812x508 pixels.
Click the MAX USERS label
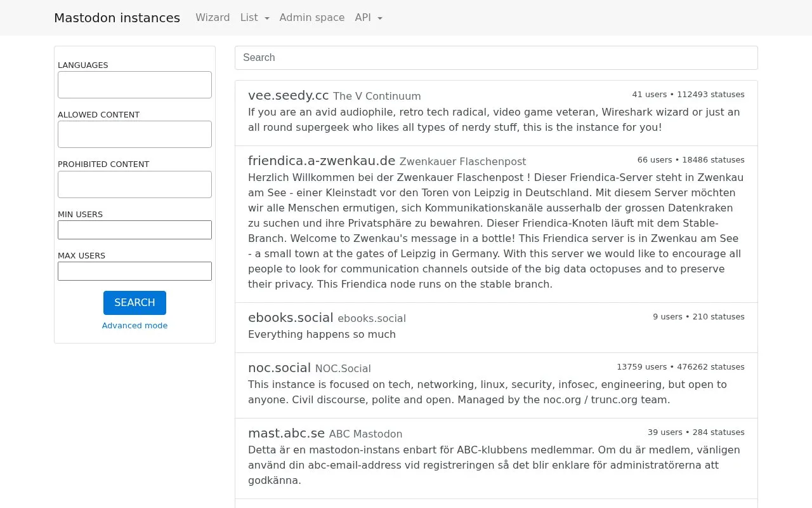tap(81, 256)
